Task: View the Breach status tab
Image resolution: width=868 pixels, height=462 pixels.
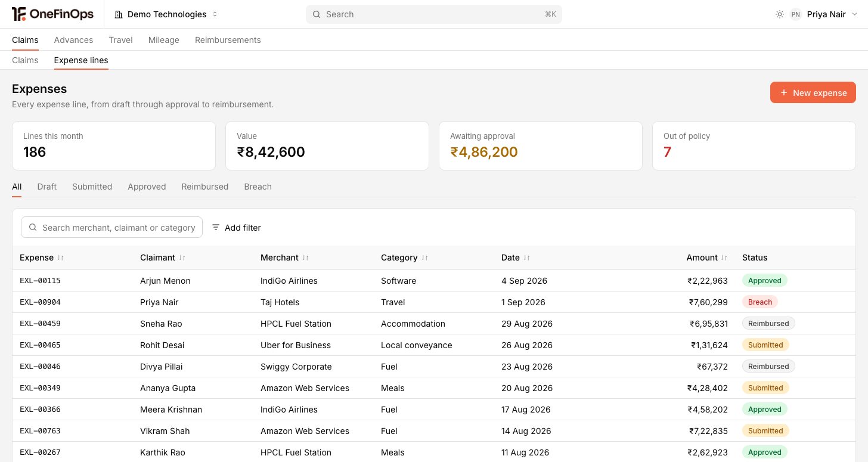Action: pos(258,187)
